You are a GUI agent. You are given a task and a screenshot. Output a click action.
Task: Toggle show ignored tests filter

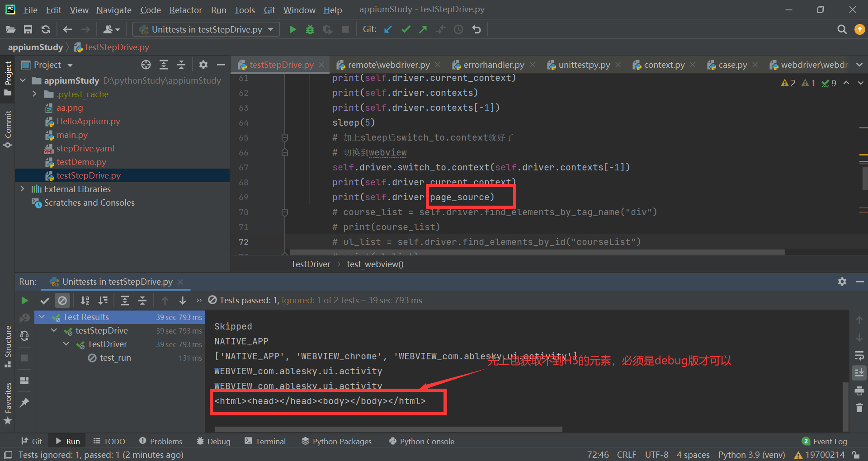click(x=62, y=301)
